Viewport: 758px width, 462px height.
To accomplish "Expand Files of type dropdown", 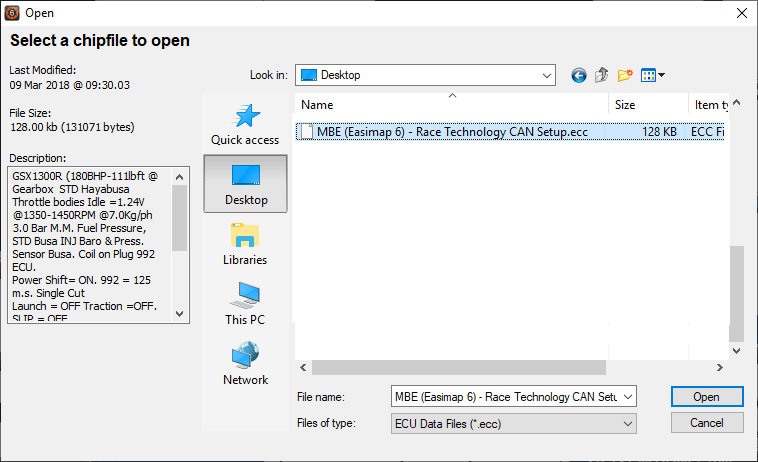I will coord(628,423).
